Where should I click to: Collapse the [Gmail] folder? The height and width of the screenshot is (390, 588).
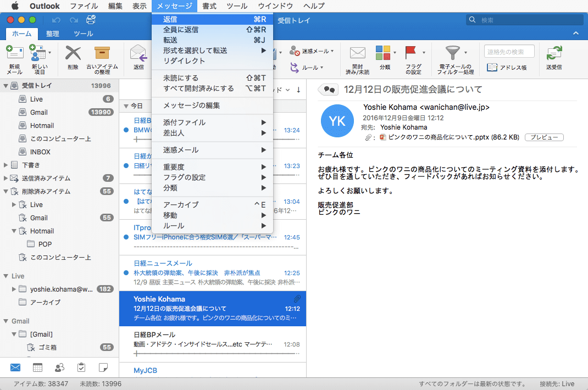pos(14,334)
